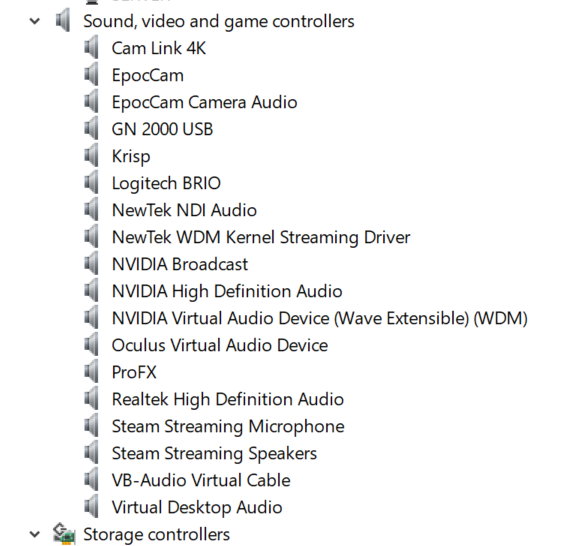586x546 pixels.
Task: Click speaker icon beside NVIDIA Virtual Audio Device
Action: 92,318
